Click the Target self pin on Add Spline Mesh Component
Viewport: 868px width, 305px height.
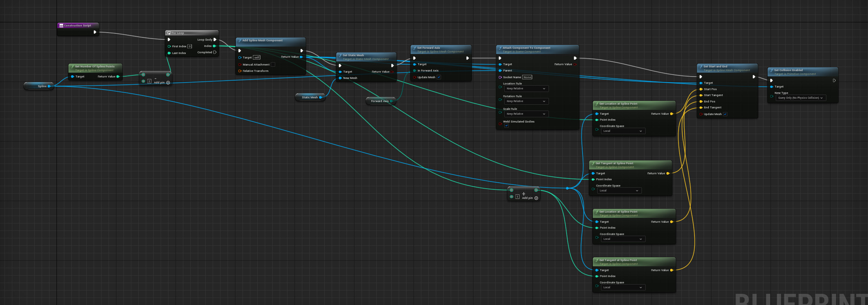click(240, 57)
